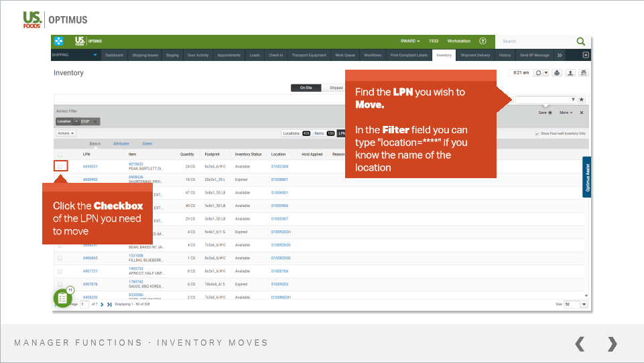Go to next slide arrow

tap(612, 344)
